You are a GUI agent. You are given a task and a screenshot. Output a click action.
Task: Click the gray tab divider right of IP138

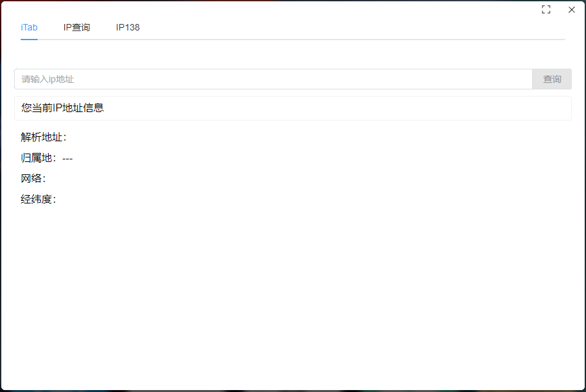point(350,40)
